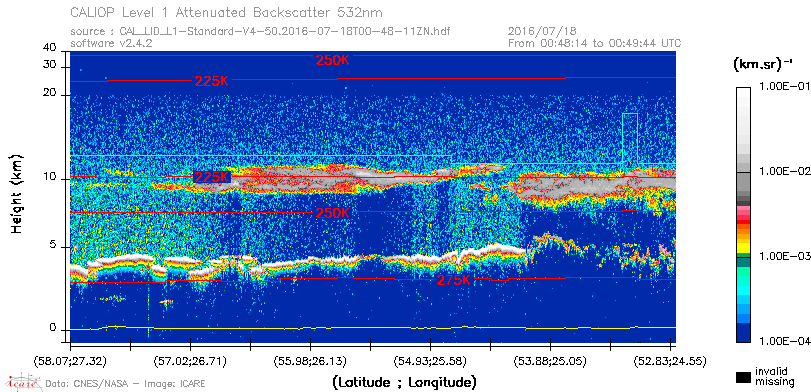Click the plot title 'CALIOP Level 1 Attenuated Backscatter 532nm'
This screenshot has width=811, height=392.
227,12
